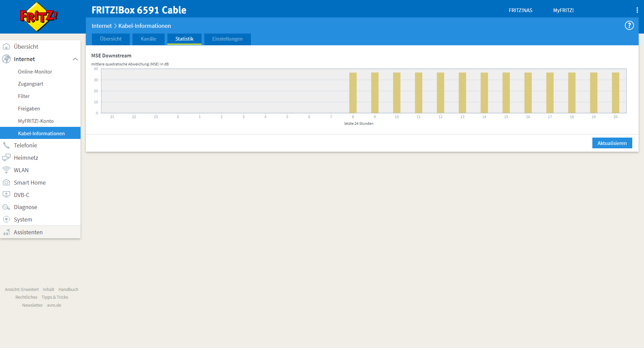Image resolution: width=644 pixels, height=348 pixels.
Task: Click the WLAN wifi icon
Action: pos(6,170)
